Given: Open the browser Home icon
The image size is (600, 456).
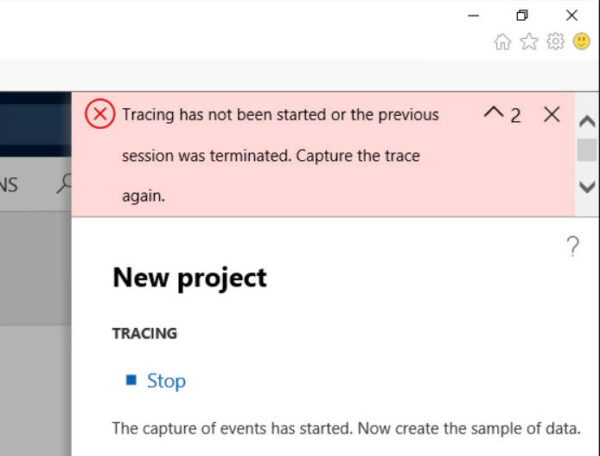Looking at the screenshot, I should coord(503,42).
